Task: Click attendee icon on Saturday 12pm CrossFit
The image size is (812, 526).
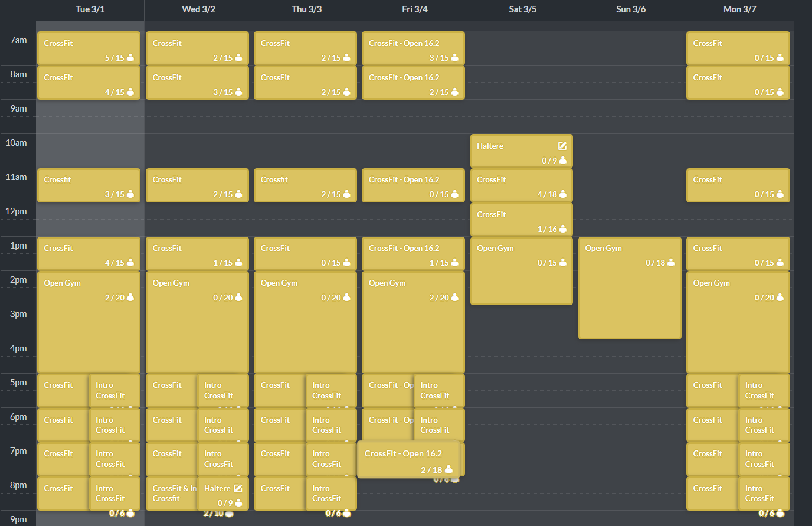Action: [562, 229]
